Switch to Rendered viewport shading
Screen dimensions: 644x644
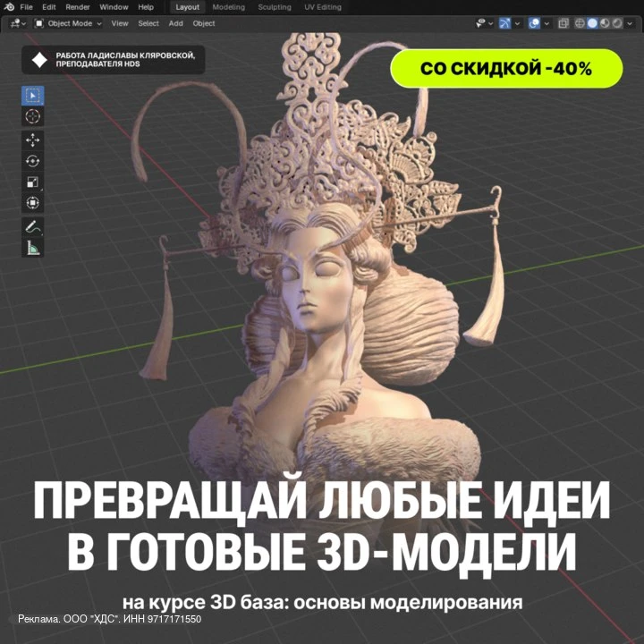(617, 23)
